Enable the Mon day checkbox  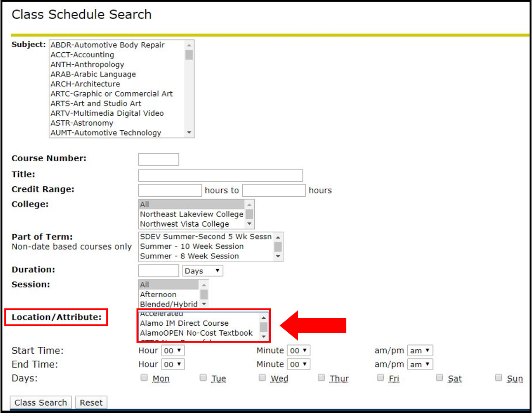pos(144,377)
